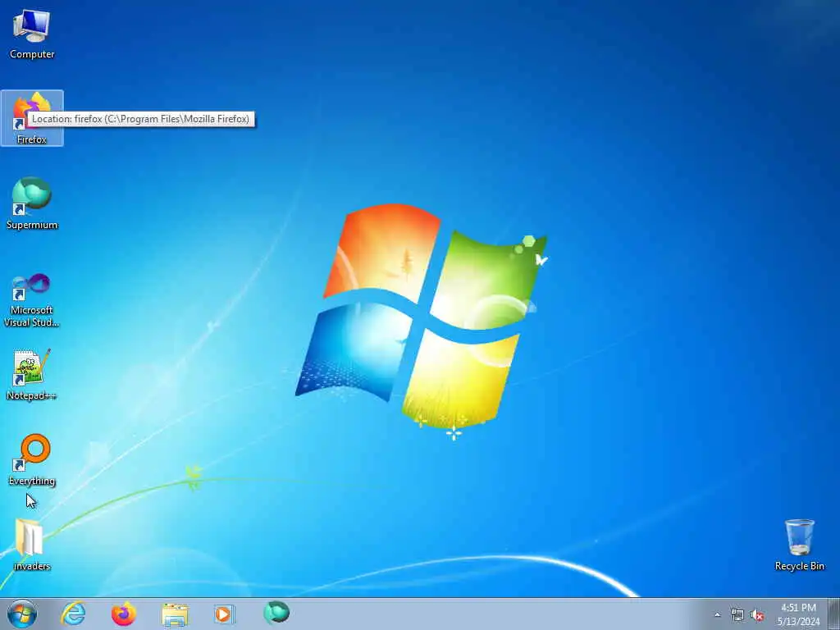Click the 'Recycle Bin' label text

pos(799,566)
